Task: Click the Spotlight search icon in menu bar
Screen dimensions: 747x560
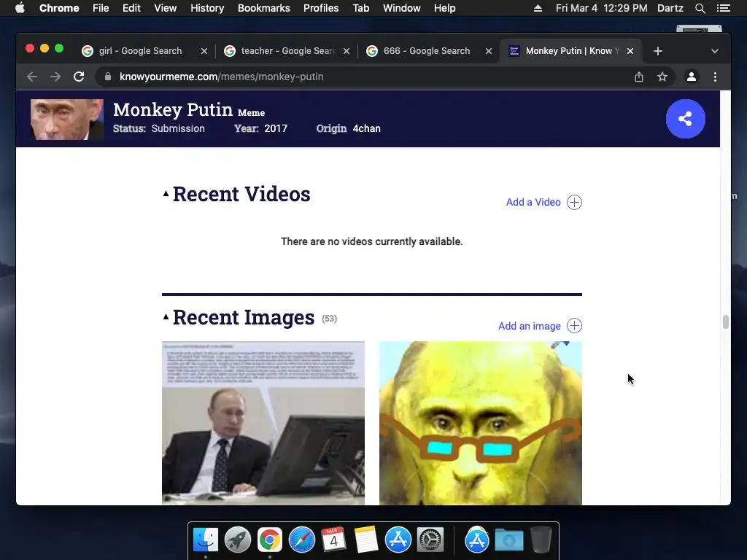Action: (x=700, y=8)
